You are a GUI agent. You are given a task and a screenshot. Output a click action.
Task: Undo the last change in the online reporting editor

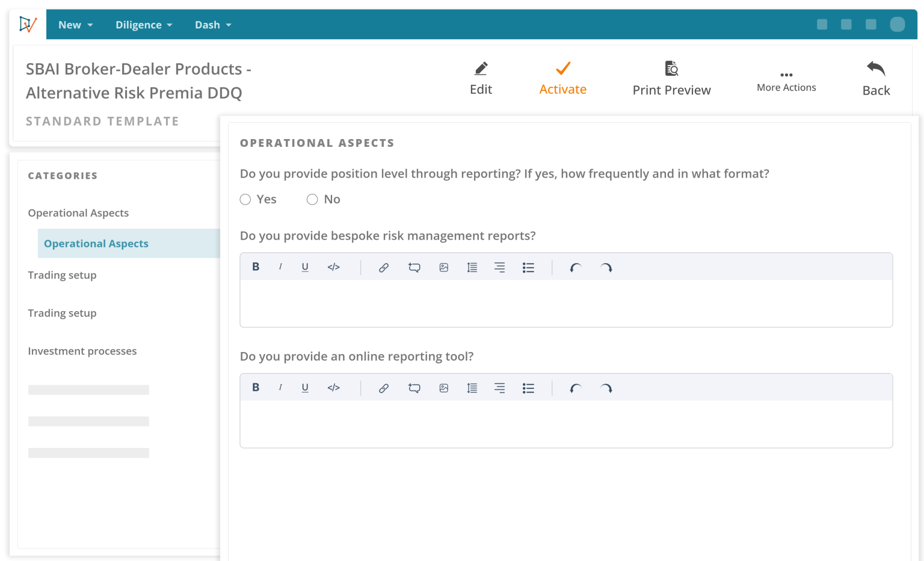click(574, 388)
